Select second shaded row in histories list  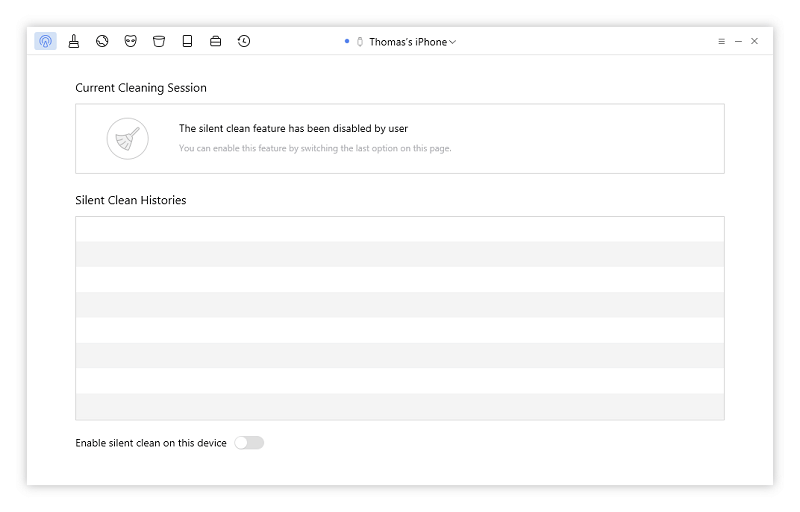click(x=400, y=305)
